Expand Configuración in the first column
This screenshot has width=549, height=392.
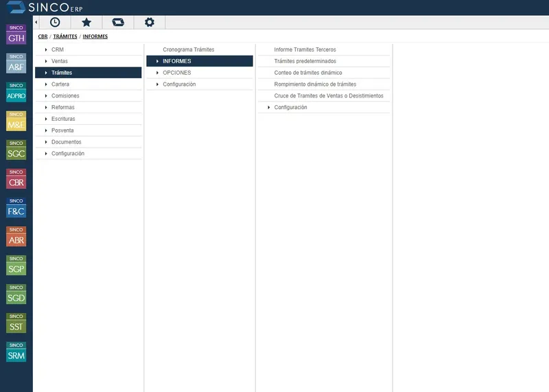click(89, 154)
